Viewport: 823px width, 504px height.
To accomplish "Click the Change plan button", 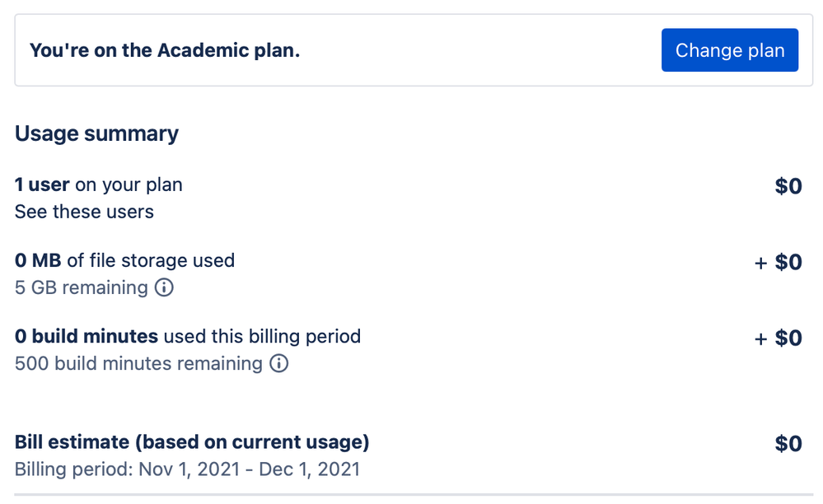I will coord(729,50).
